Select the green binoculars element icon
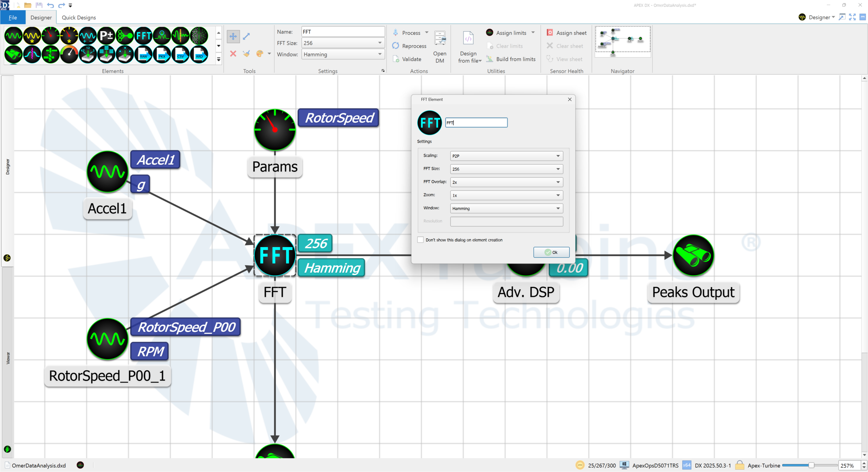 (14, 54)
